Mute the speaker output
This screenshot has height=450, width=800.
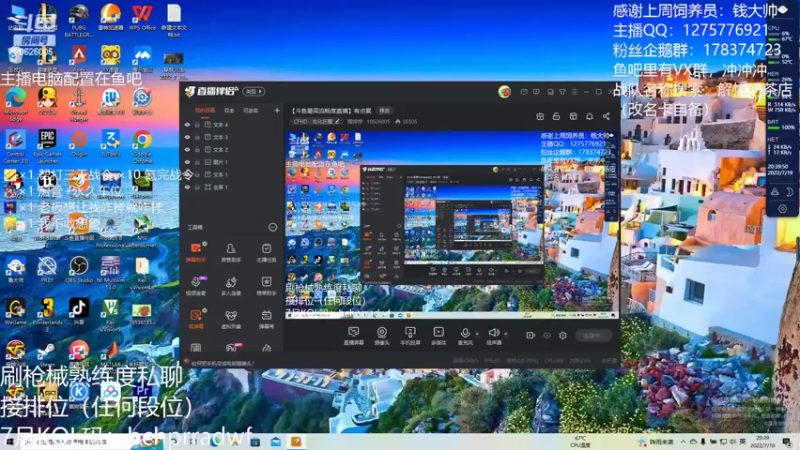tap(493, 336)
